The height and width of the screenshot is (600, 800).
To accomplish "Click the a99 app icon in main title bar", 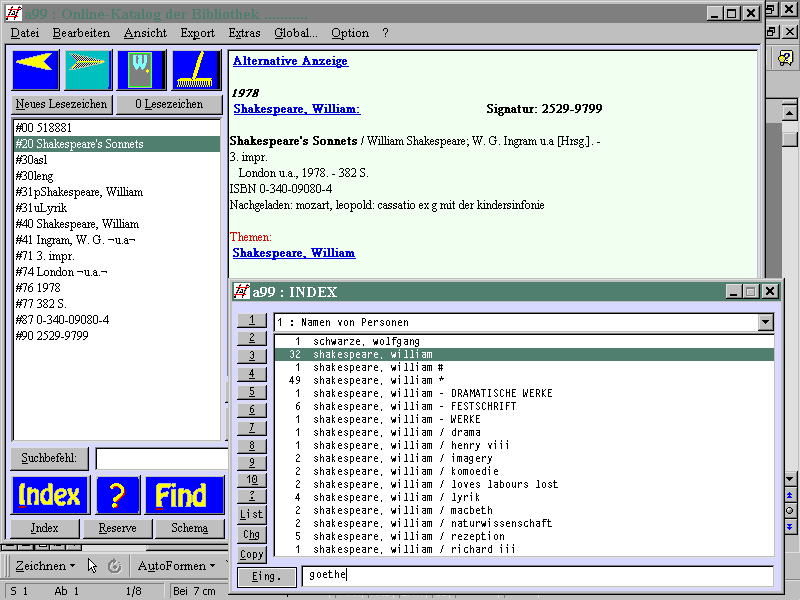I will pyautogui.click(x=14, y=13).
